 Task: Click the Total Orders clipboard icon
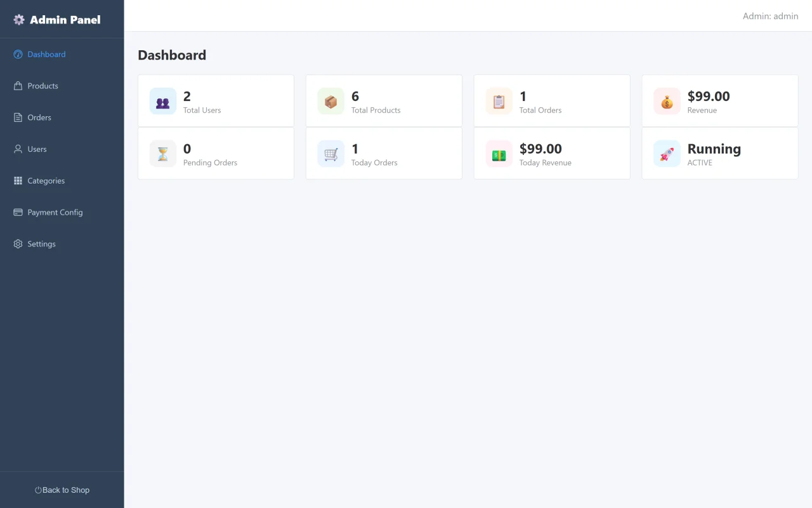pos(499,102)
